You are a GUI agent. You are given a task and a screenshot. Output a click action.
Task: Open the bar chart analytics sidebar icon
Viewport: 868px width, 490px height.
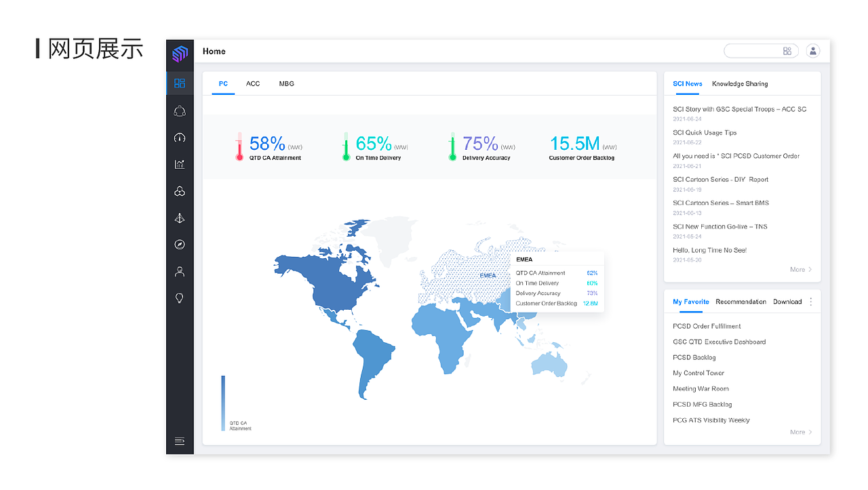180,164
